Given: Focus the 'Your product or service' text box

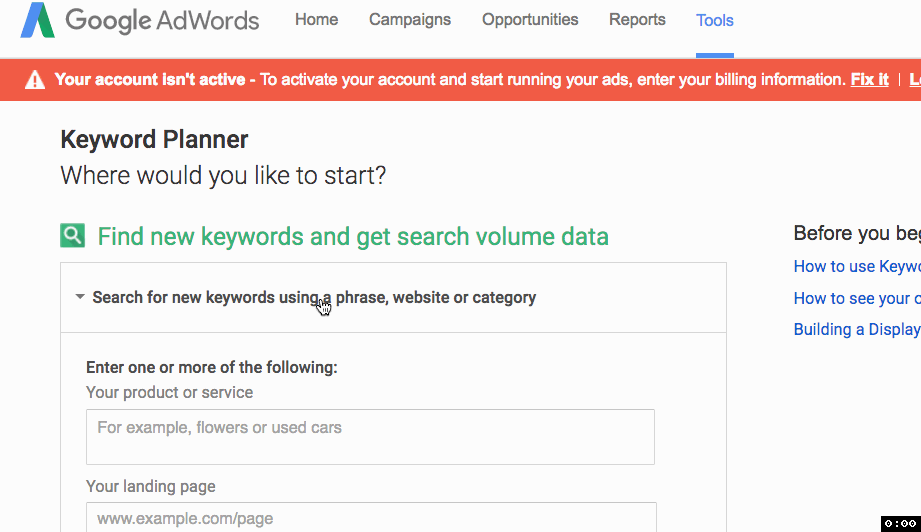Looking at the screenshot, I should pos(370,437).
